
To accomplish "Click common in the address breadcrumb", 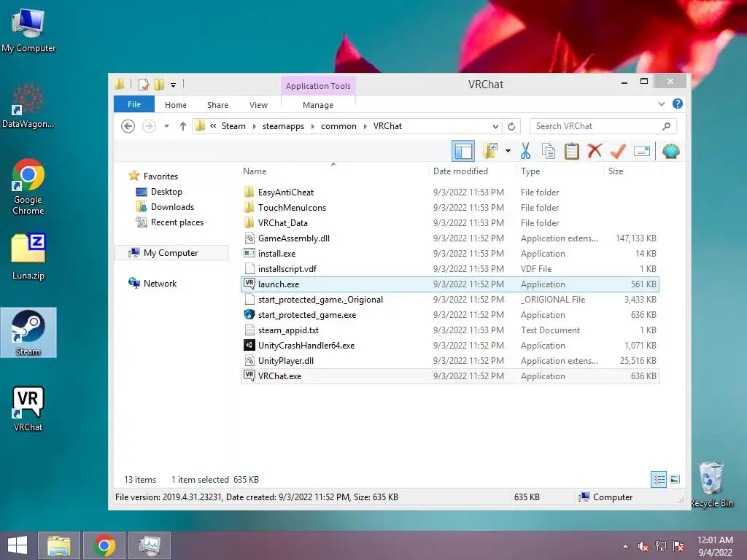I will pos(338,126).
